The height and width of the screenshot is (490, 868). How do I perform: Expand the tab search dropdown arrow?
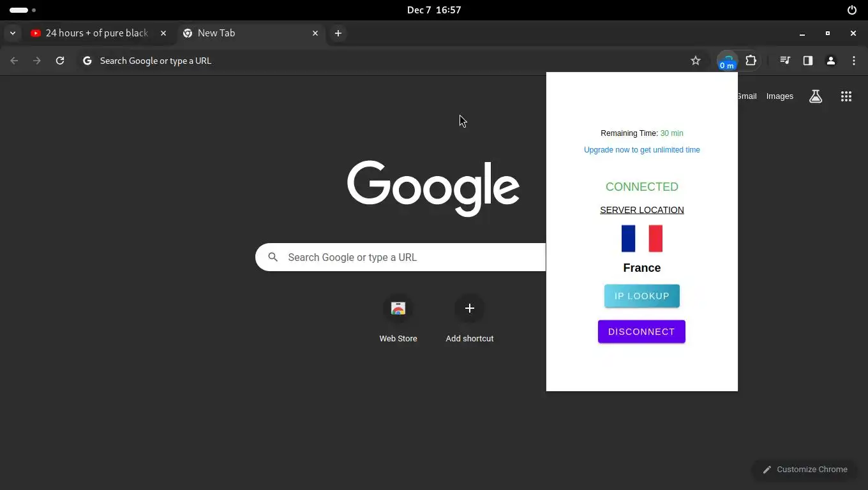coord(13,33)
